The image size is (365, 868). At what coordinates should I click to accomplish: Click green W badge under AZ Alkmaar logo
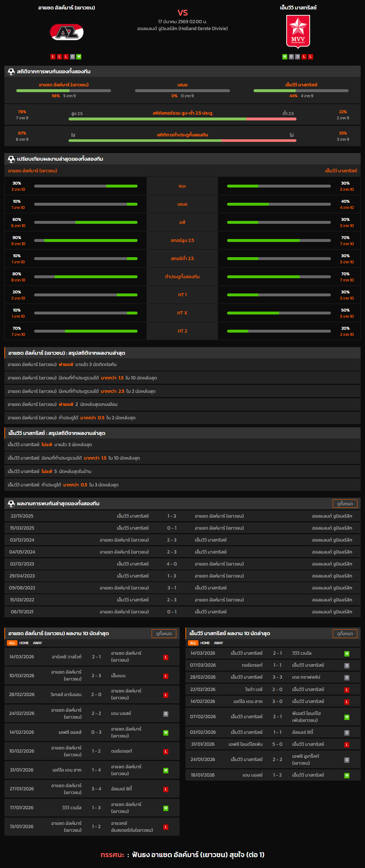(79, 57)
